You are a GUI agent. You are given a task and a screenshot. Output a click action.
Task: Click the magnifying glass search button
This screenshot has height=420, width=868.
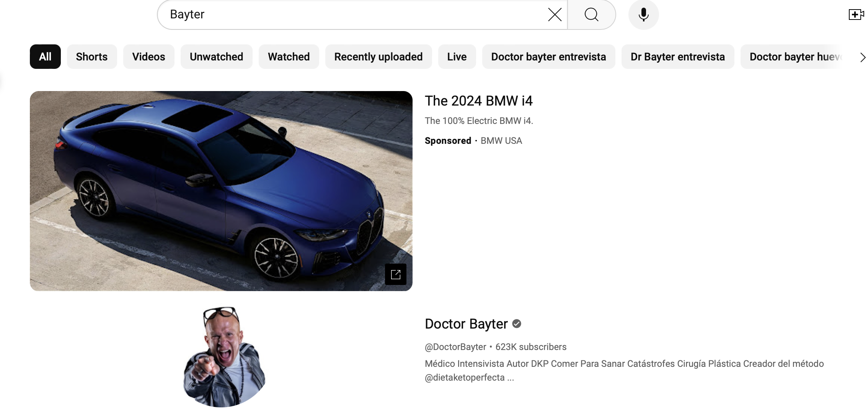[x=591, y=15]
